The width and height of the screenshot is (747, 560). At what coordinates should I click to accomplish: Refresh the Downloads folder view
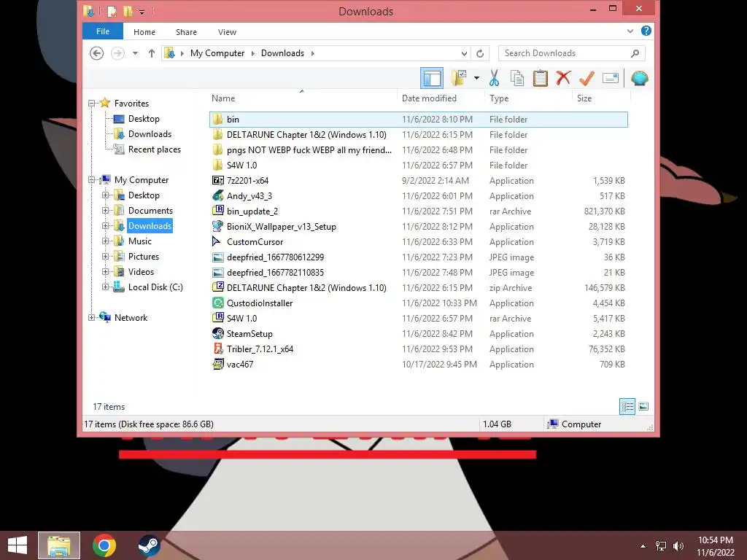click(x=480, y=53)
